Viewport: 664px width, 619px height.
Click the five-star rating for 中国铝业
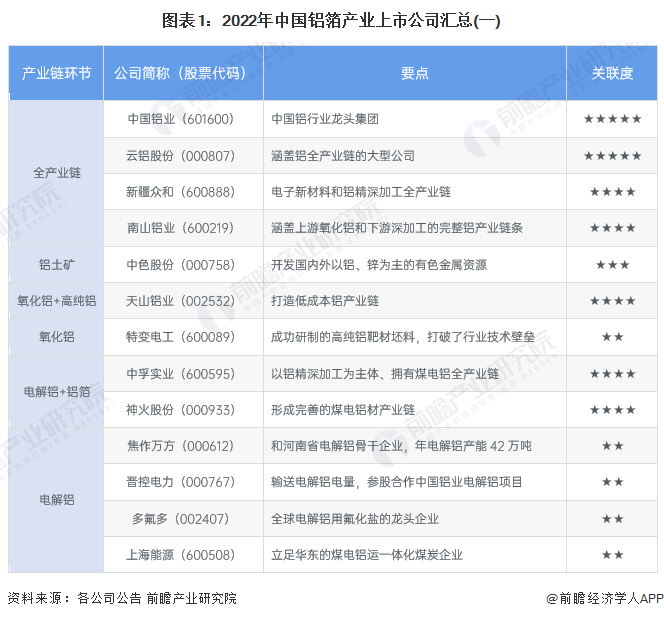point(612,119)
